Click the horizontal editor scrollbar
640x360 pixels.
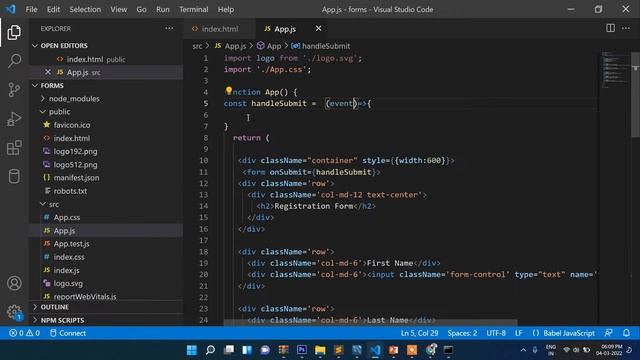coord(370,323)
